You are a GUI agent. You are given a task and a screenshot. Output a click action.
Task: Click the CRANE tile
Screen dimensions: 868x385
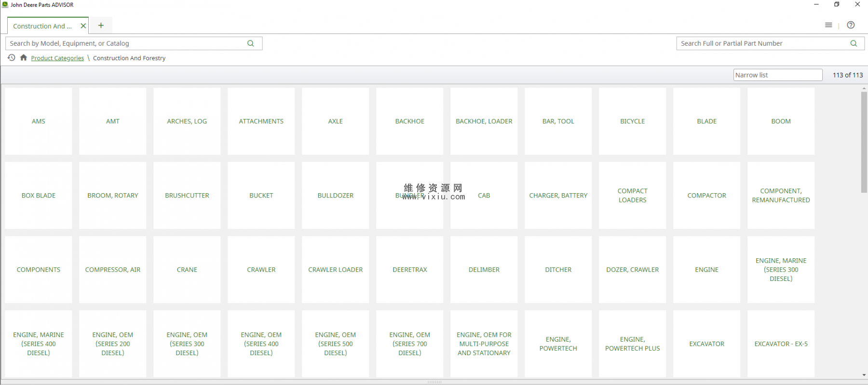[187, 270]
